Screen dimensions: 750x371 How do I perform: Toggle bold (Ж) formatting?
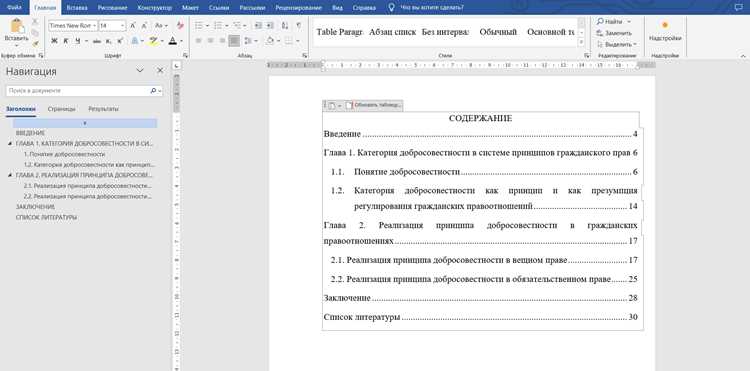(54, 41)
